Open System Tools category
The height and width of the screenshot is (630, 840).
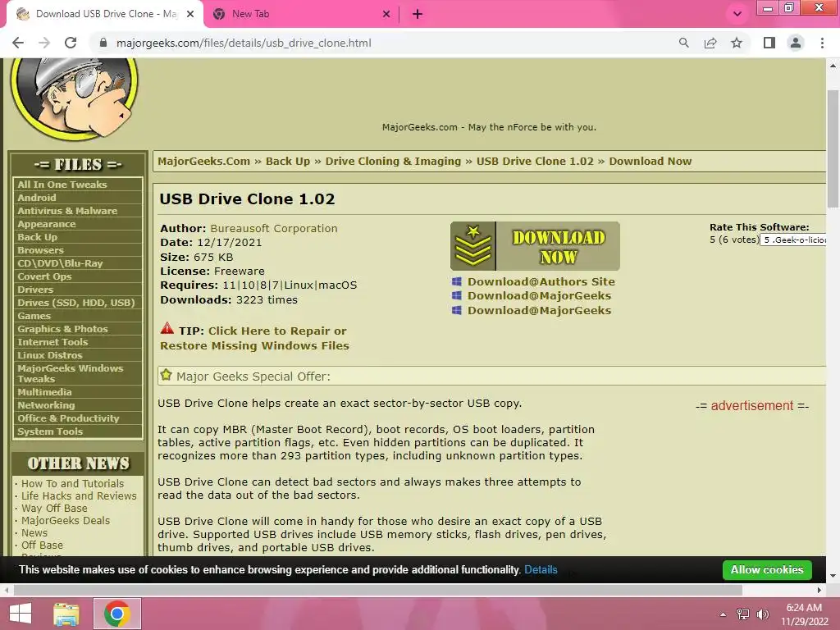[50, 431]
